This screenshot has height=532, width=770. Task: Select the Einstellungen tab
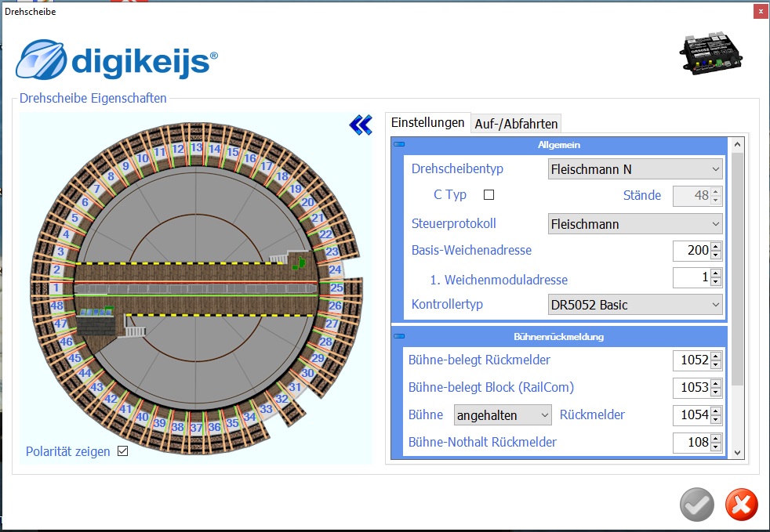click(x=427, y=122)
